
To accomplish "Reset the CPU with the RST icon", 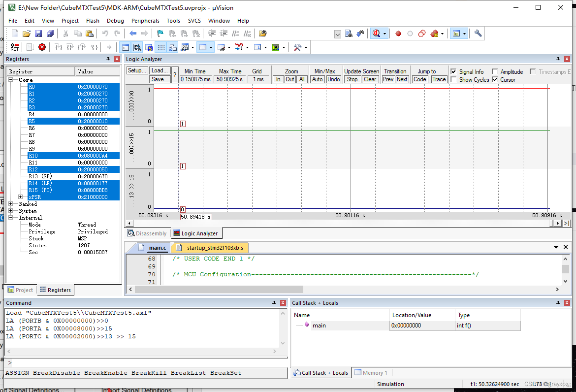I will (14, 47).
